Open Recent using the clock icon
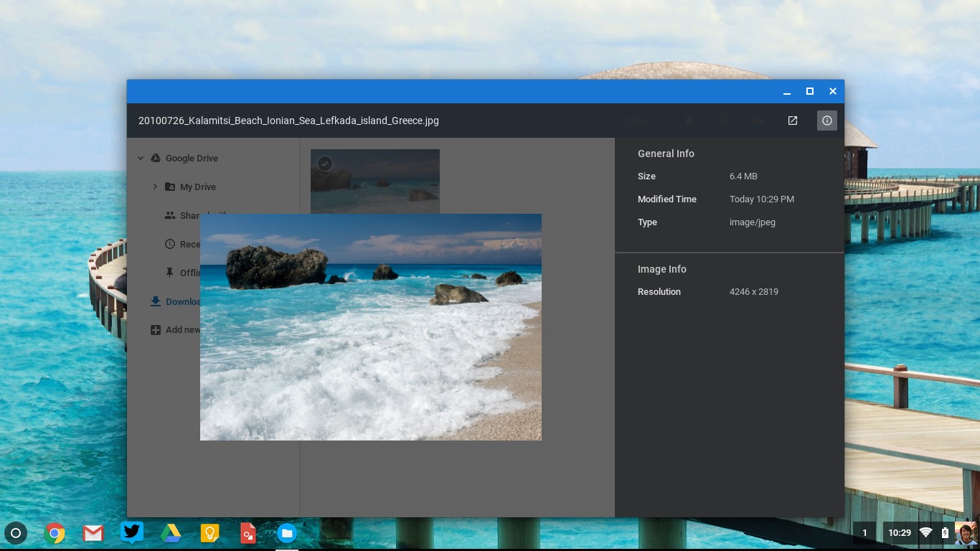 [x=170, y=244]
